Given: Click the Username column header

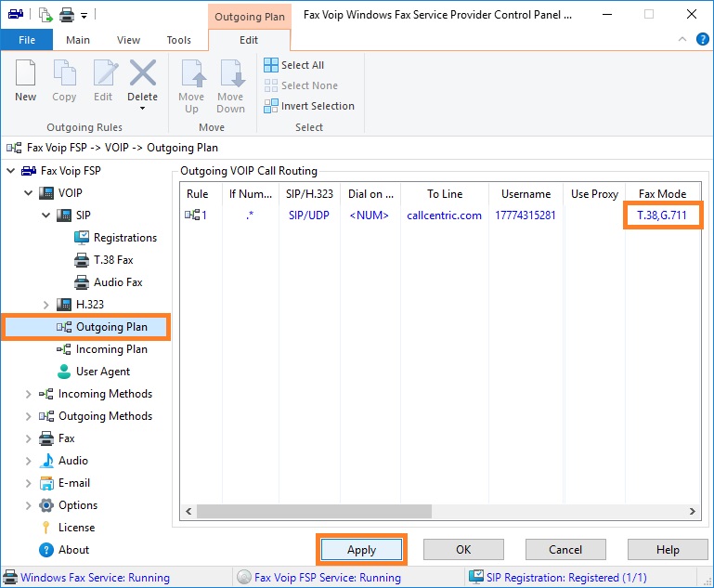Looking at the screenshot, I should click(526, 194).
